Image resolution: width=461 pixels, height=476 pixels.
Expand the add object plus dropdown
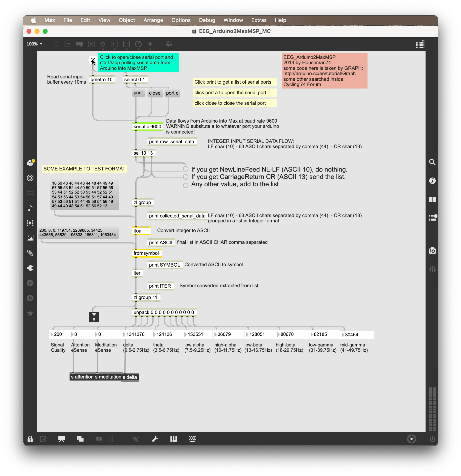[150, 44]
